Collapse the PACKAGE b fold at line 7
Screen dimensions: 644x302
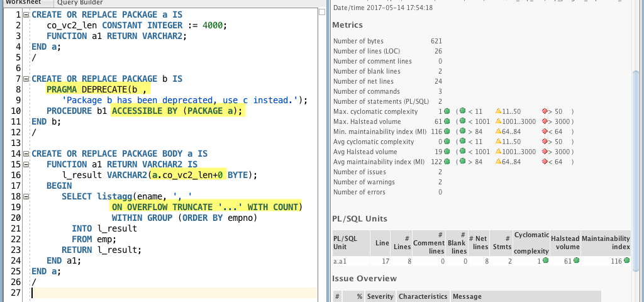(x=26, y=79)
